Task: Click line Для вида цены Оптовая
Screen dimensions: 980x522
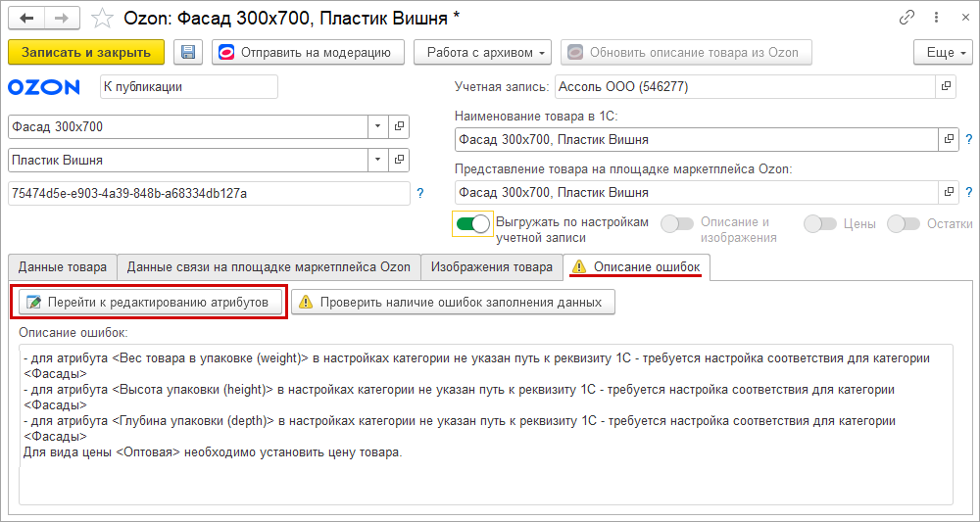Action: pos(213,452)
